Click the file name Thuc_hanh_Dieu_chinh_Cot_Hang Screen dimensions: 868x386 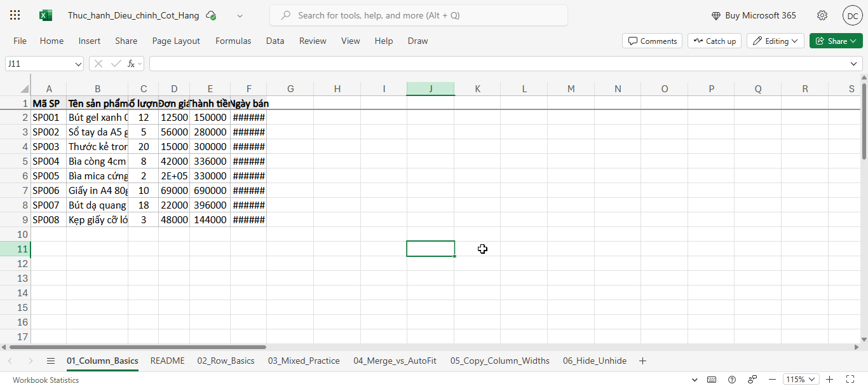(x=133, y=15)
